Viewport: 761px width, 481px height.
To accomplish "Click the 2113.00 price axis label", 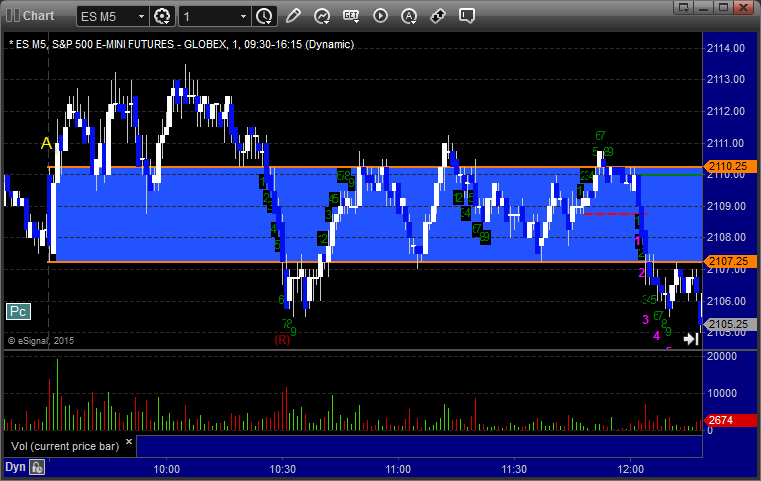I will coord(726,79).
